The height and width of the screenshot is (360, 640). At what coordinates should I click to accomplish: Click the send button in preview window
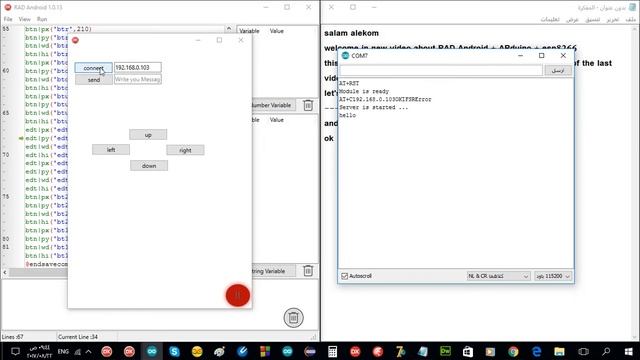pyautogui.click(x=93, y=80)
